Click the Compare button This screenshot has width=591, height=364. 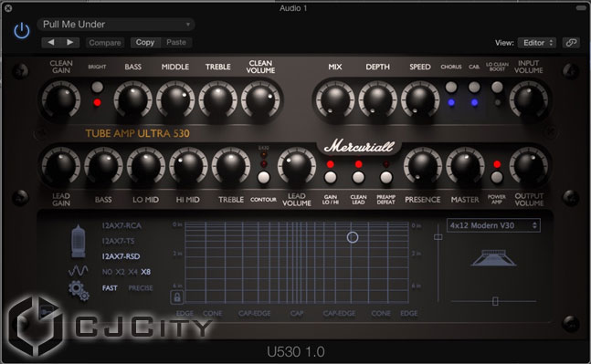105,43
